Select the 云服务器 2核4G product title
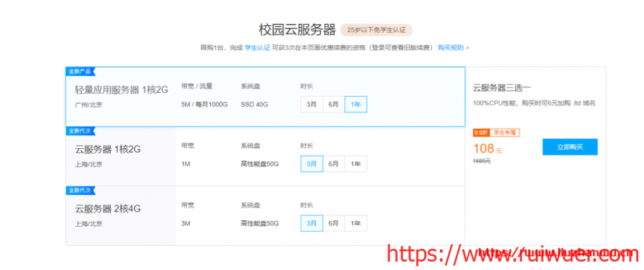Image resolution: width=644 pixels, height=270 pixels. click(108, 209)
